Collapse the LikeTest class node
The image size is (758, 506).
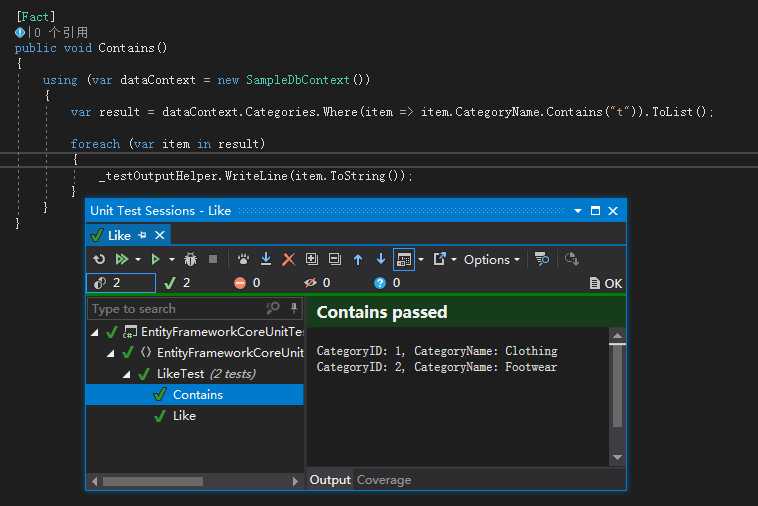[127, 374]
